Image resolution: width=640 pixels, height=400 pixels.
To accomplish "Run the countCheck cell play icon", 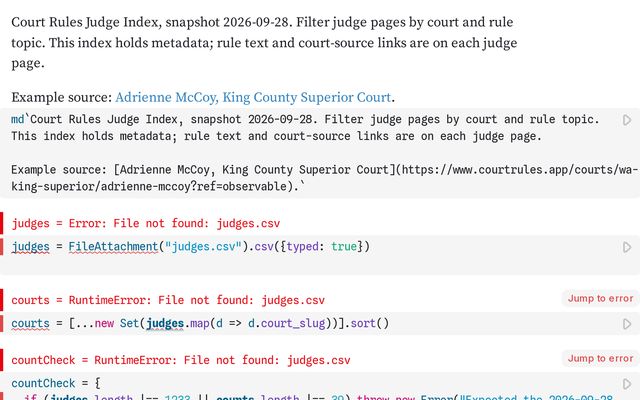I will (x=627, y=384).
